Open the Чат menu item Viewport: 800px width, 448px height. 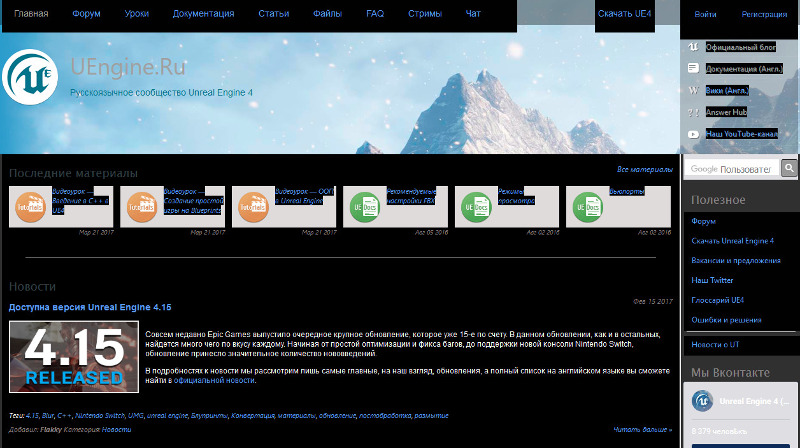[x=473, y=14]
